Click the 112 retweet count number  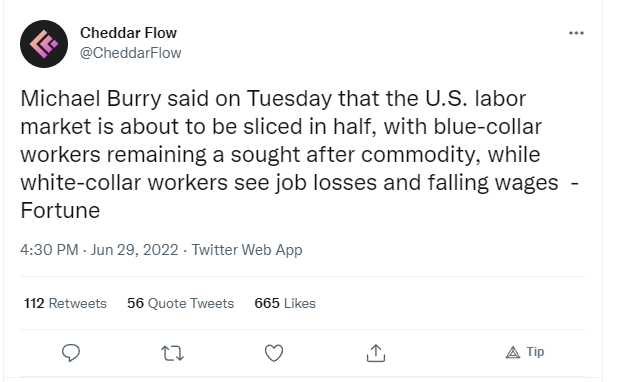tap(34, 303)
